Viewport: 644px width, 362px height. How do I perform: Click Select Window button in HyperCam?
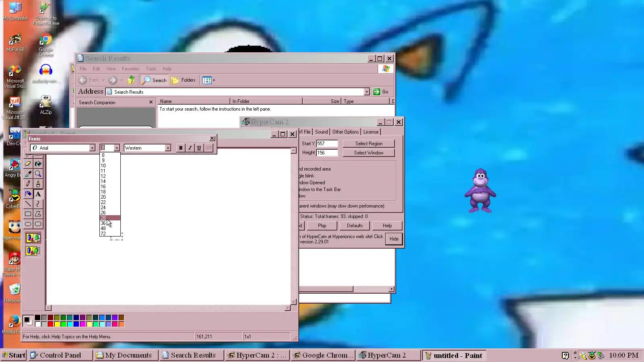pos(369,153)
